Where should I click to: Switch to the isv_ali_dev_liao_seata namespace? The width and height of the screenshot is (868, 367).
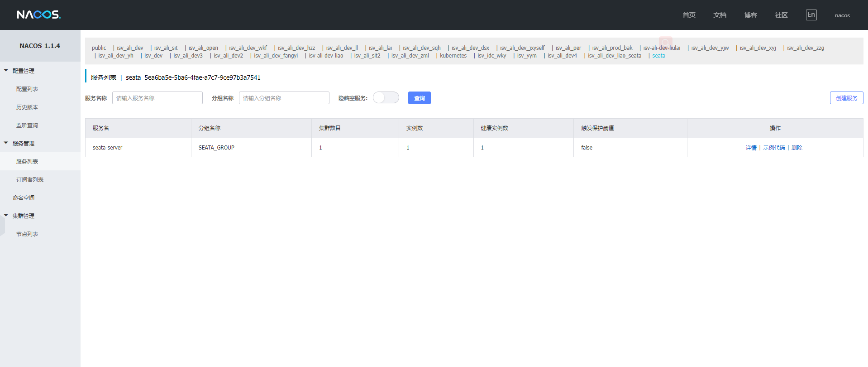point(615,56)
